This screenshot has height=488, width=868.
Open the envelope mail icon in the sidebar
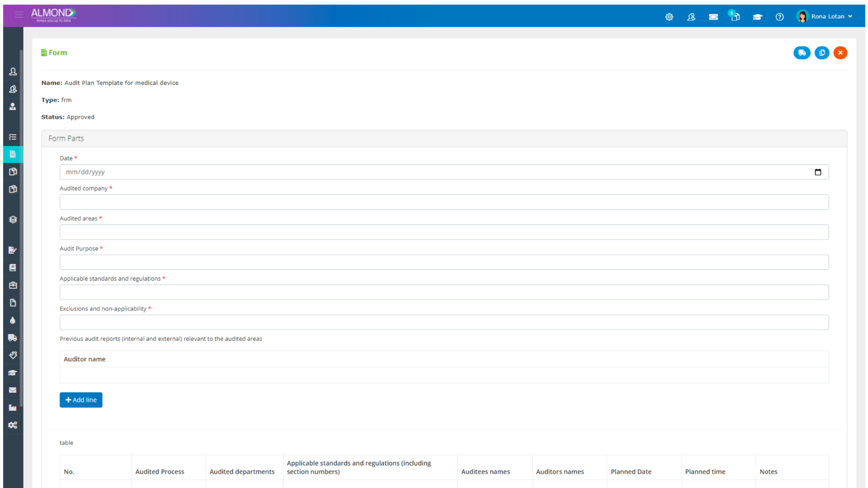(x=13, y=390)
